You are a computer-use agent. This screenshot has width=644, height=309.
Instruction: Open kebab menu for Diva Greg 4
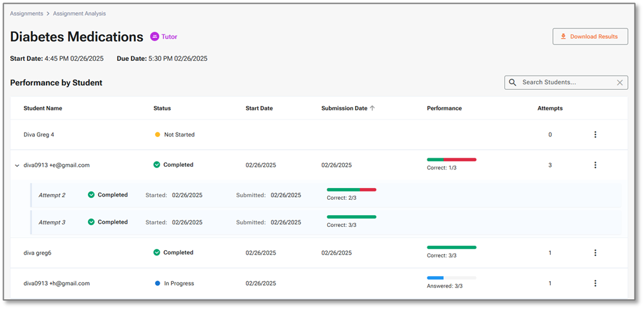point(595,134)
